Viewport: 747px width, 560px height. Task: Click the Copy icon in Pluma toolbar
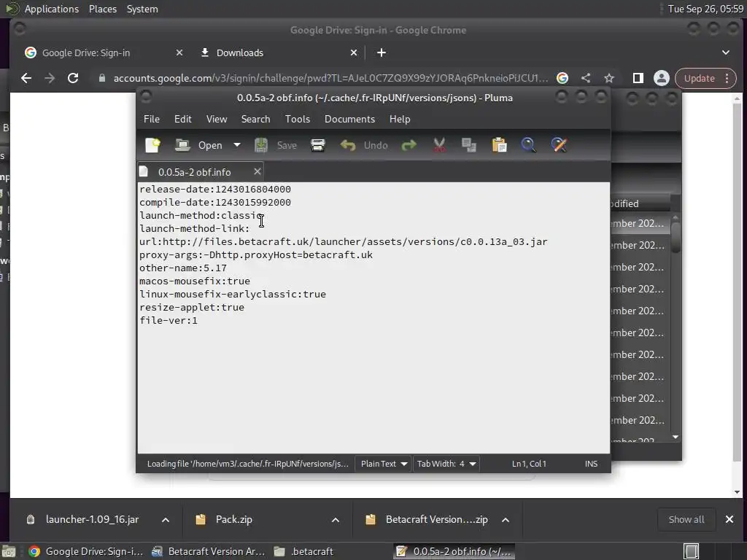(x=469, y=145)
